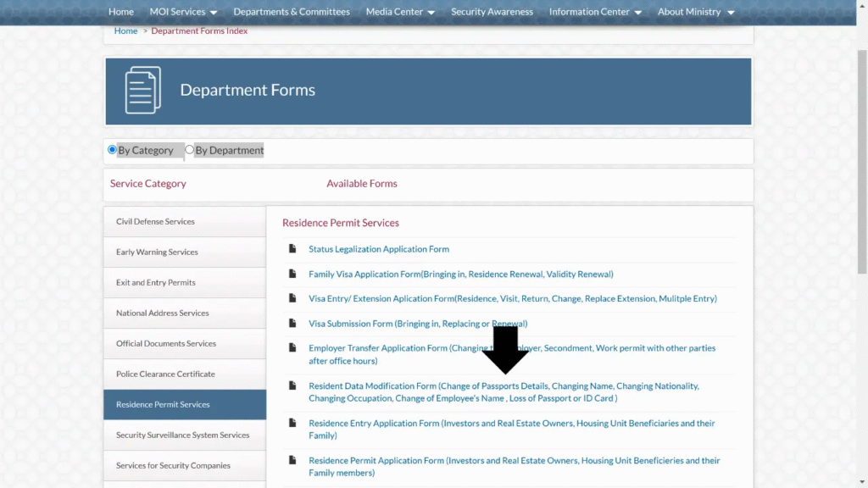
Task: Click the document icon beside Residence Permit Application Form
Action: [x=292, y=460]
